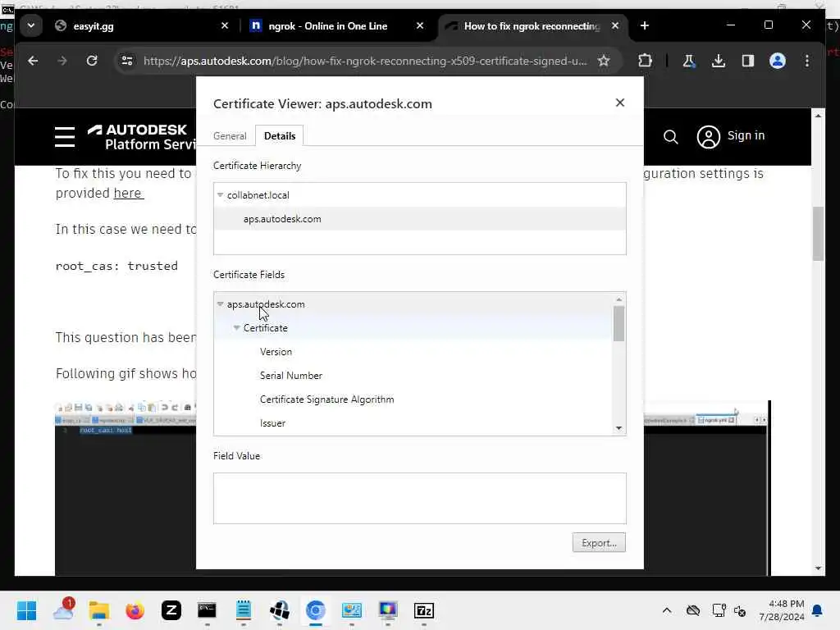Show hidden system tray icons
Image resolution: width=840 pixels, height=630 pixels.
tap(666, 610)
